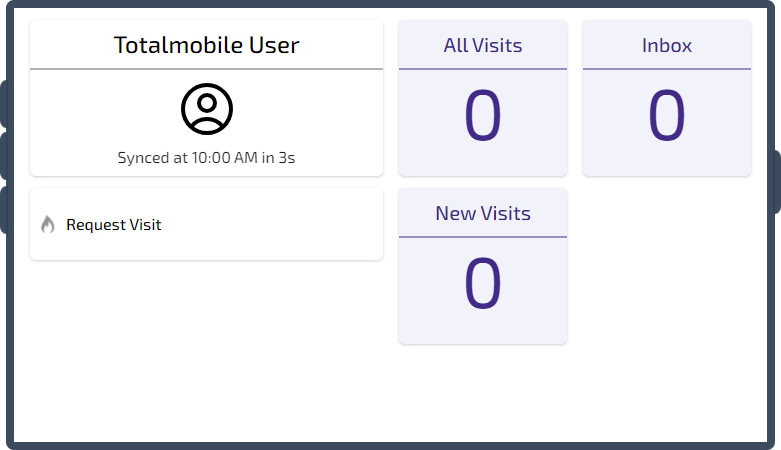Click the Totalmobile User title
This screenshot has height=450, width=781.
tap(207, 45)
